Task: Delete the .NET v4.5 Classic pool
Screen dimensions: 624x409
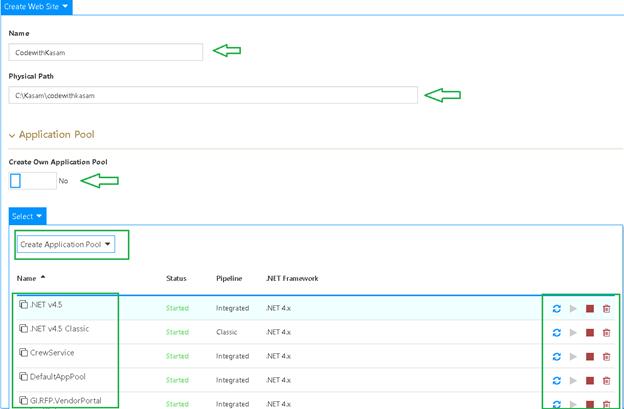Action: click(606, 333)
